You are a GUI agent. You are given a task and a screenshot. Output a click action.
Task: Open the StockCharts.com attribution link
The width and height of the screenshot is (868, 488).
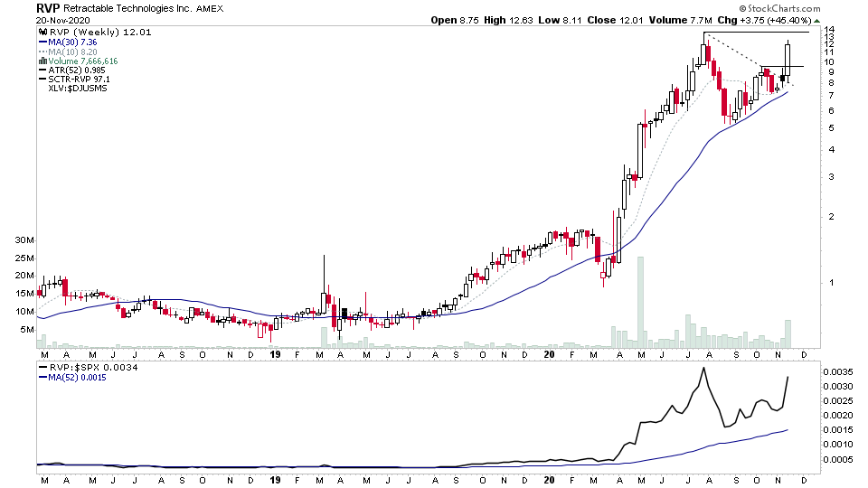click(x=779, y=8)
